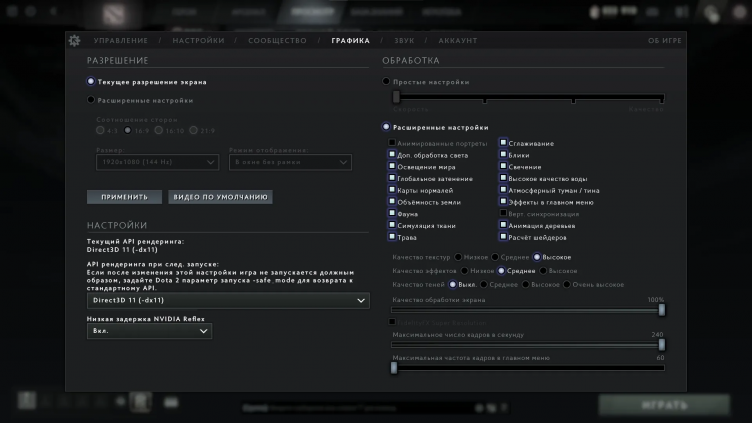
Task: Go to the ОБ ИГРЕ section
Action: pyautogui.click(x=664, y=41)
